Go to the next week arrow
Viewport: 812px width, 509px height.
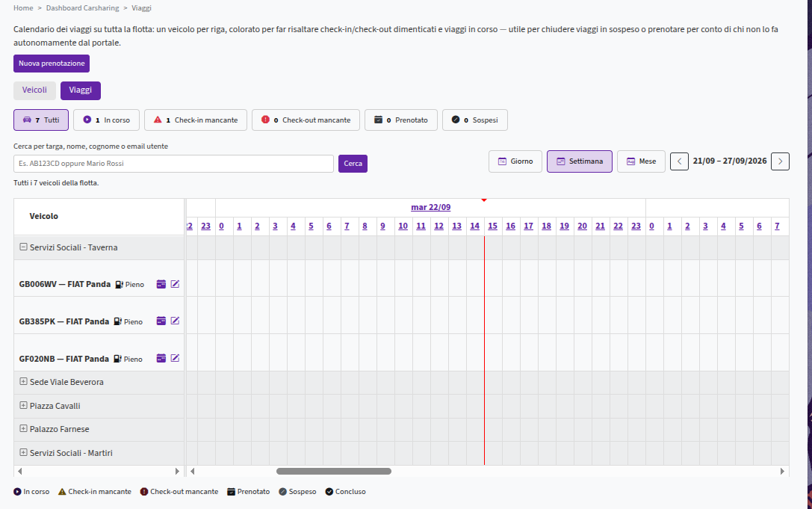780,161
